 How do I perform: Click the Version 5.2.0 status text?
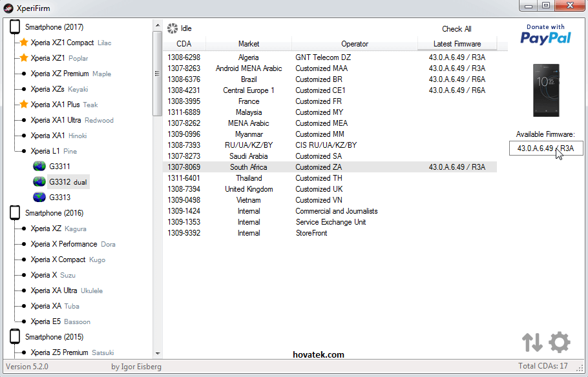point(27,367)
